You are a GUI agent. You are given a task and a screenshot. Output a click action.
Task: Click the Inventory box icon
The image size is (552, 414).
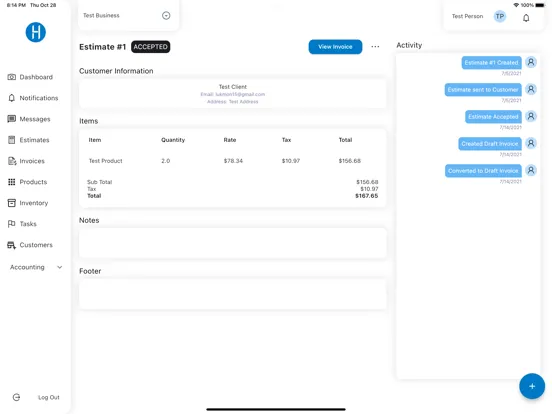point(12,203)
